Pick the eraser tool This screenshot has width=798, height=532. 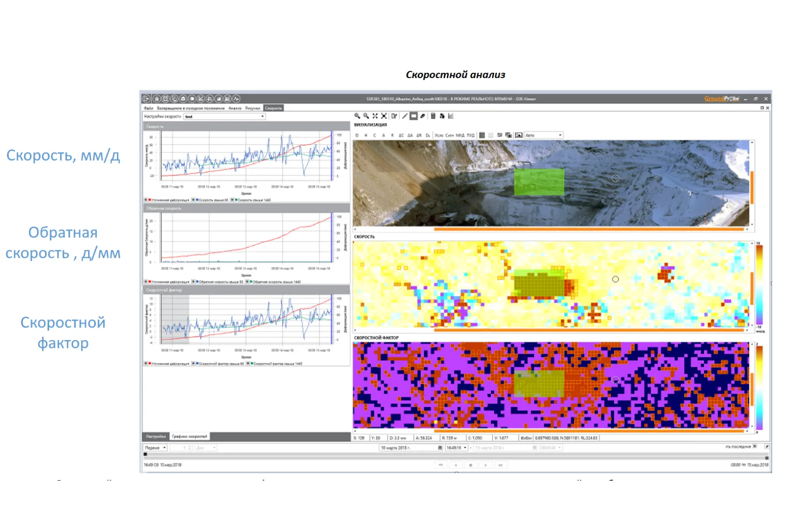[423, 116]
